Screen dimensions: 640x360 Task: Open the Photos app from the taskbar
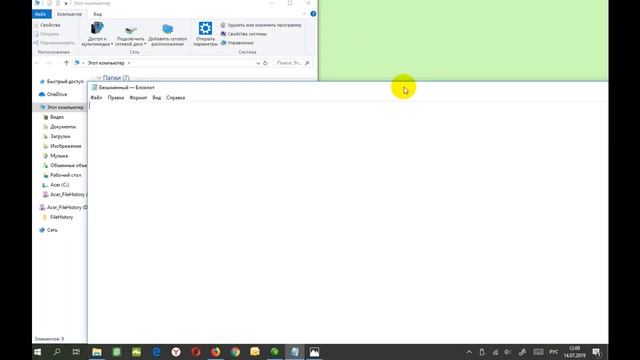click(x=314, y=352)
